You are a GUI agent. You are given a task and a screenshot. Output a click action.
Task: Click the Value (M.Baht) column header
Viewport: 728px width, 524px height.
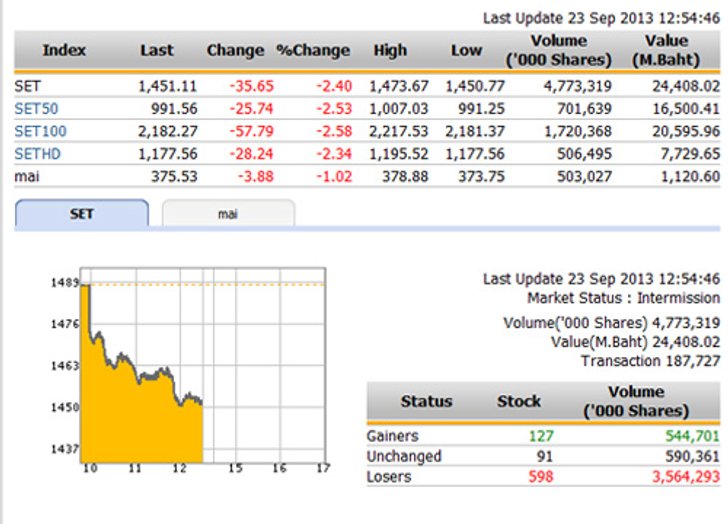[666, 50]
